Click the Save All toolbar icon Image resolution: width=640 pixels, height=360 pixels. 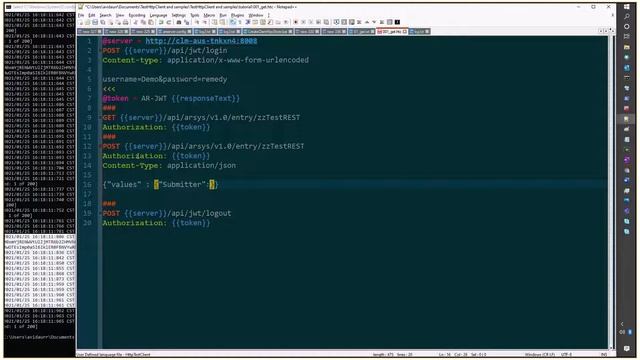click(x=103, y=22)
